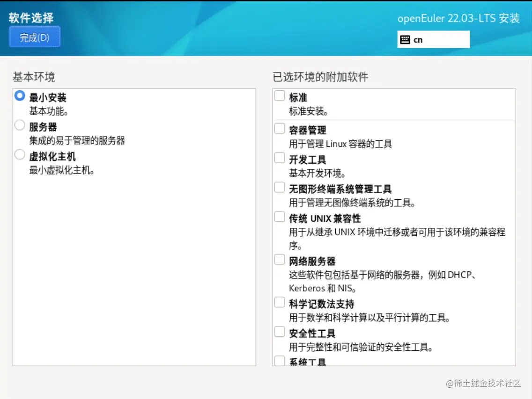Tick the 网络服务器 checkbox

point(280,260)
